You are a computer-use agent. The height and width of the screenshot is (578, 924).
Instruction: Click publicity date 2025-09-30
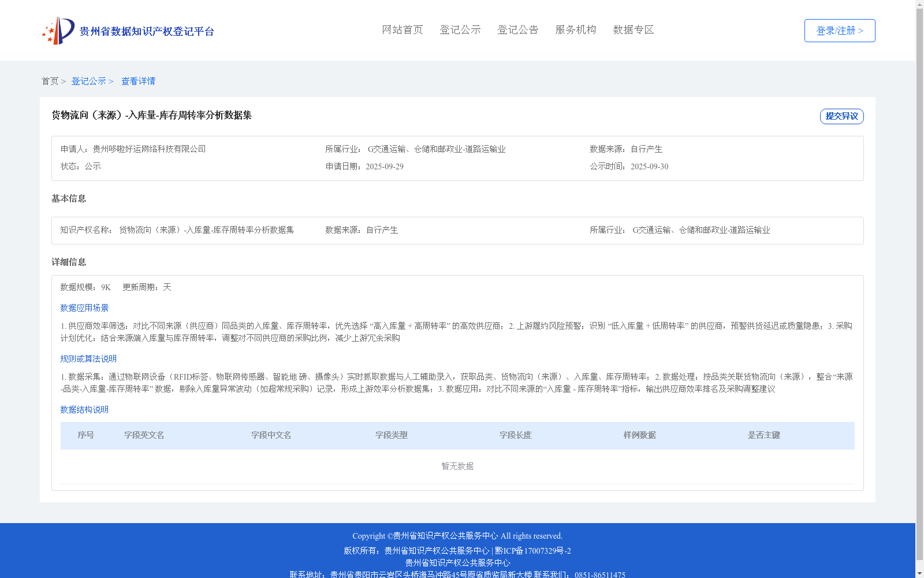[649, 166]
